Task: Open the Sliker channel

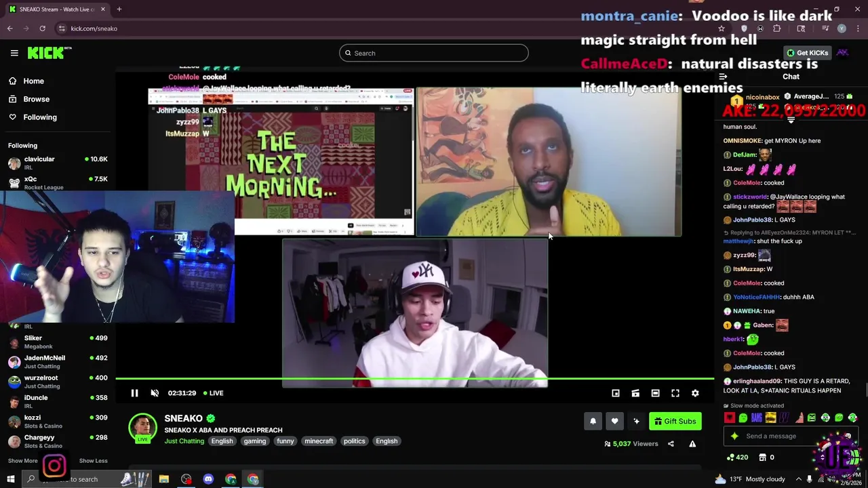Action: 58,342
